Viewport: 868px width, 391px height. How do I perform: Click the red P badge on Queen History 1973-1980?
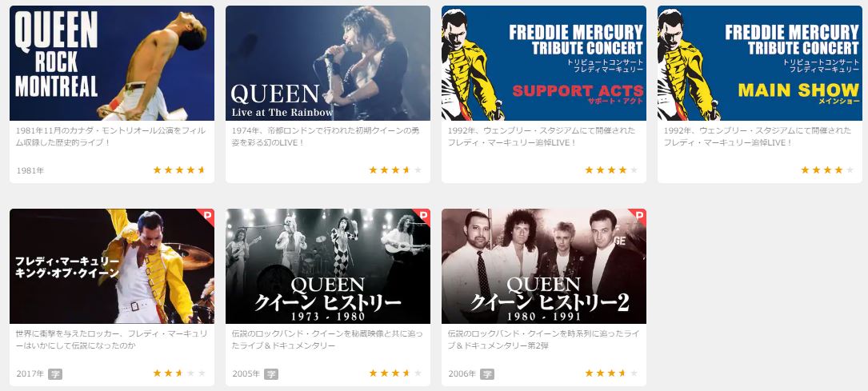(423, 216)
